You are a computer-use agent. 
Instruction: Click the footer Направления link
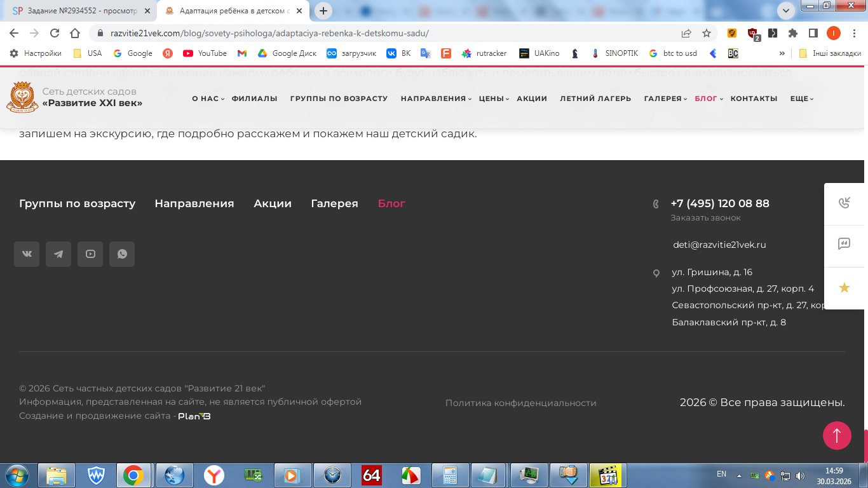(194, 203)
